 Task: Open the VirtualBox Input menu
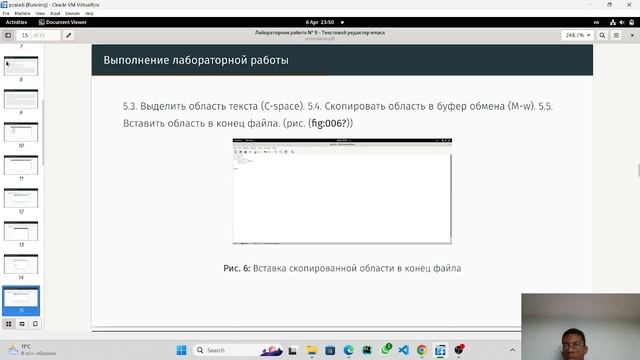[55, 13]
